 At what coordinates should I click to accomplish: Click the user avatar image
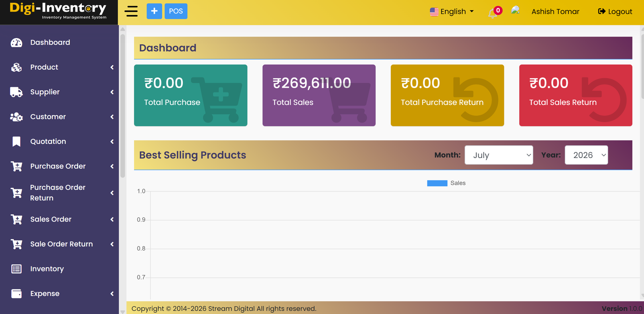(x=515, y=10)
